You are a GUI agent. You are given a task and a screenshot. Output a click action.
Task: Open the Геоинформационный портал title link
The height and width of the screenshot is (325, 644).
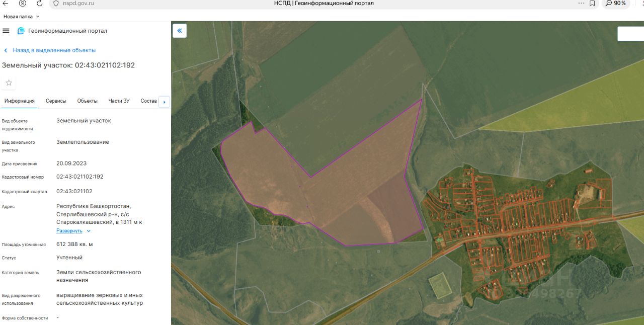[67, 31]
